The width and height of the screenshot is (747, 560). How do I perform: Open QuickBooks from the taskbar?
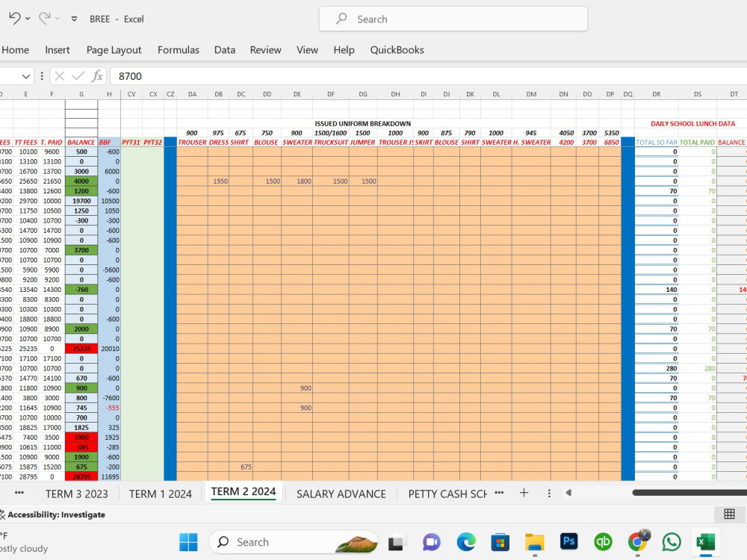(603, 542)
